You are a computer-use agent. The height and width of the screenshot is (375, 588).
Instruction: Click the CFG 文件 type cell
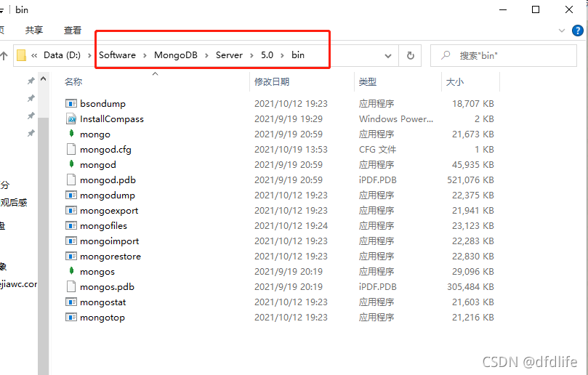pos(377,150)
